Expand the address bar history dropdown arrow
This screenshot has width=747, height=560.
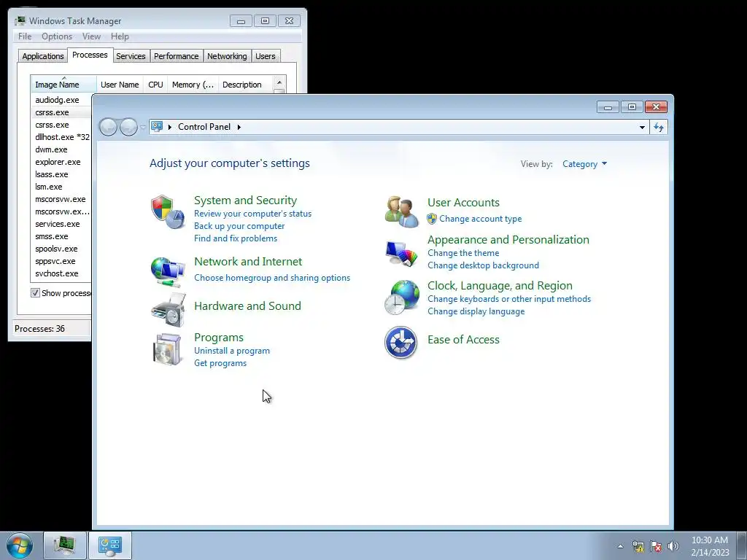click(642, 127)
